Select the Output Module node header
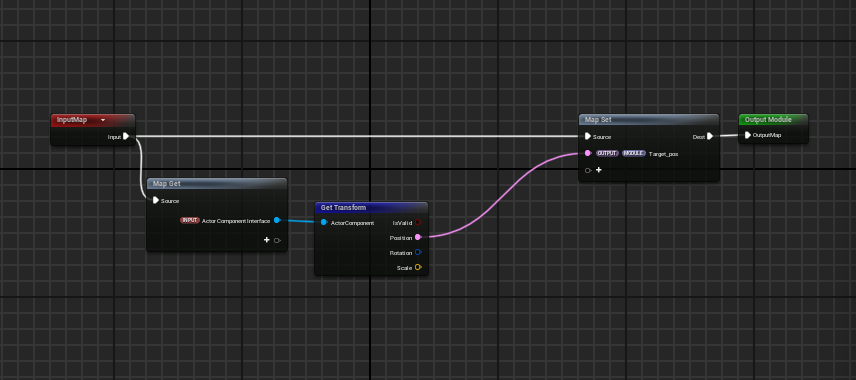Screen dimensions: 856x380 click(x=773, y=120)
